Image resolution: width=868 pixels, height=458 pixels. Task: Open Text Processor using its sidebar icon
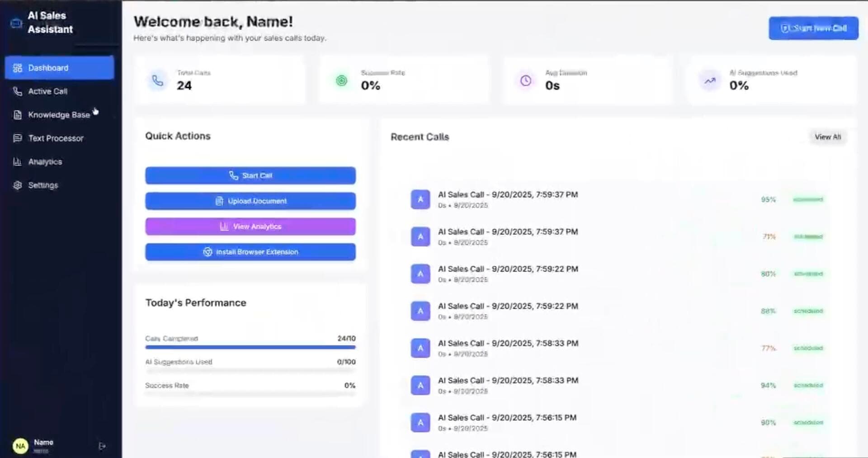point(17,138)
